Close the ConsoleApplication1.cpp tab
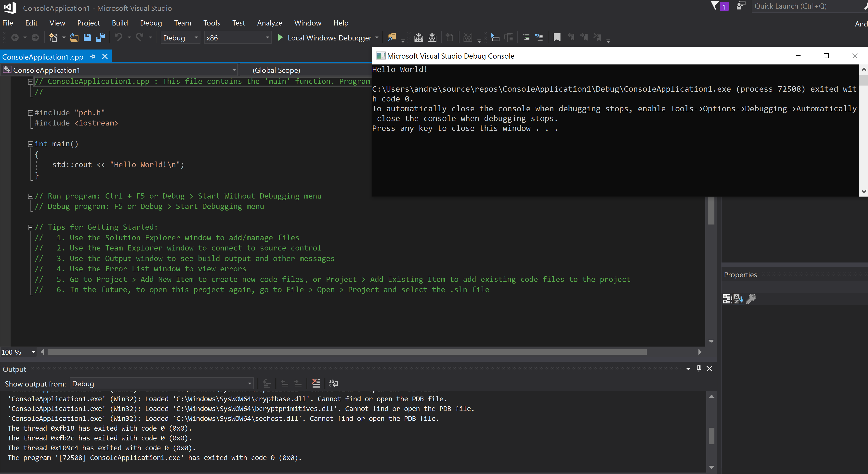868x474 pixels. tap(105, 57)
